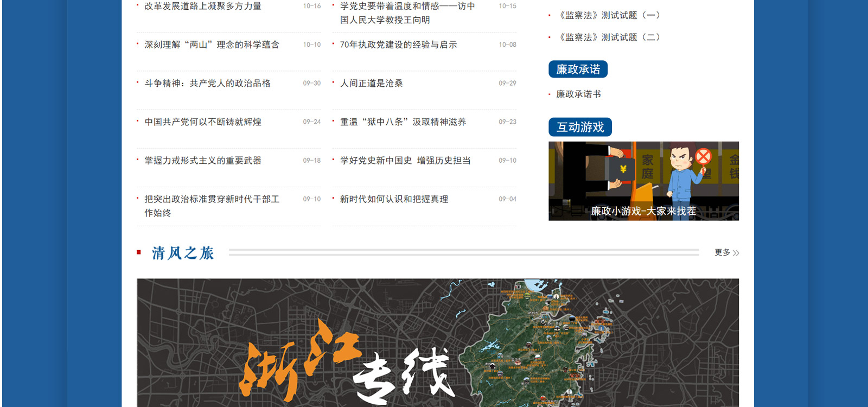Open 把突出政治标准贯穿新时代干部工作始终 article
The width and height of the screenshot is (868, 407).
coord(212,206)
